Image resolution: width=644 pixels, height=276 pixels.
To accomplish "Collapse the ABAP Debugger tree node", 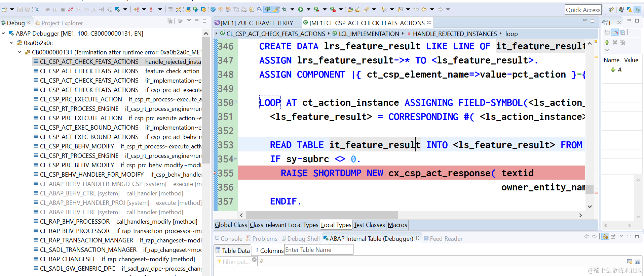I will click(x=3, y=33).
